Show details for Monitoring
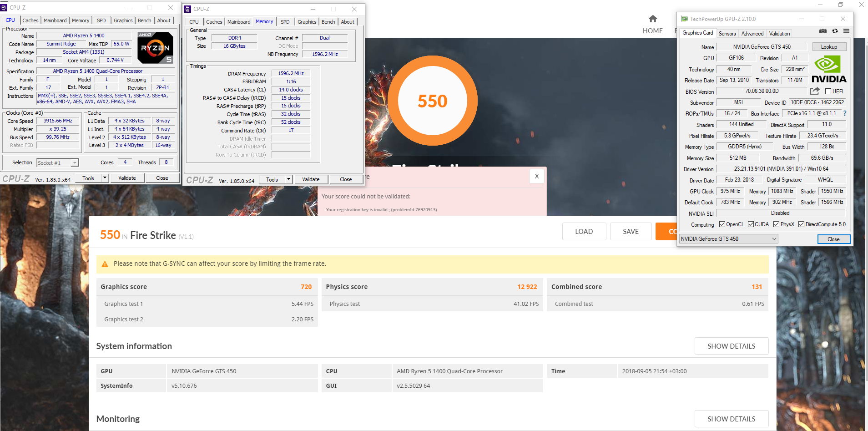Image resolution: width=868 pixels, height=431 pixels. (732, 419)
